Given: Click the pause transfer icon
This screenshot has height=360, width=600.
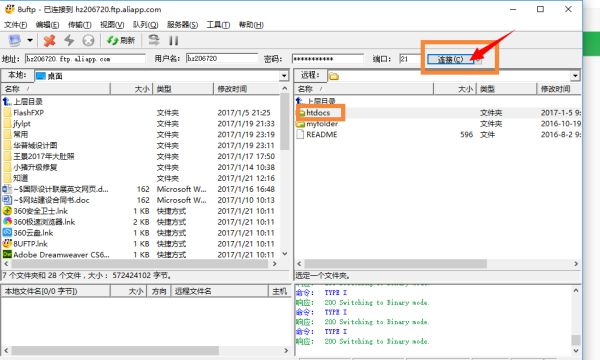Looking at the screenshot, I should (x=174, y=40).
